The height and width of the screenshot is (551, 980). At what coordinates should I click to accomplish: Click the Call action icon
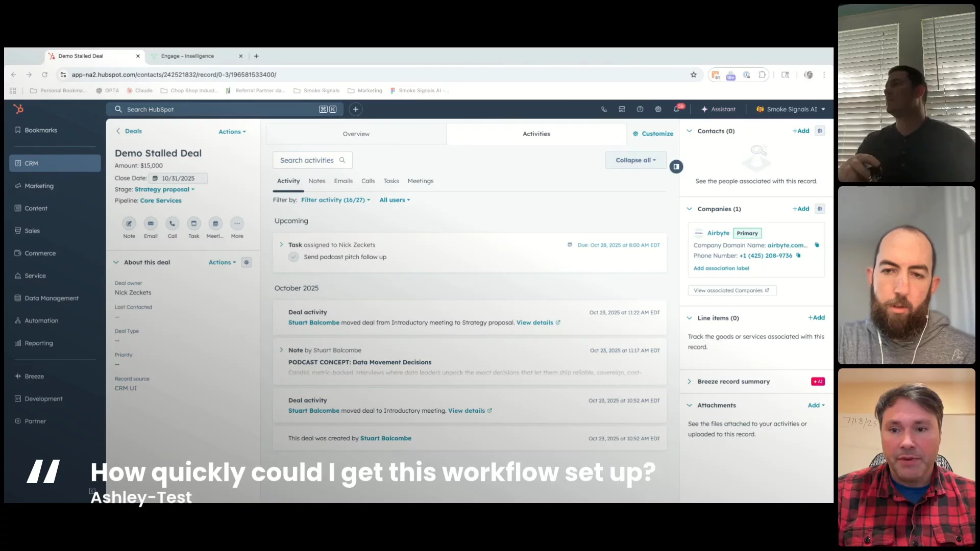click(x=172, y=223)
